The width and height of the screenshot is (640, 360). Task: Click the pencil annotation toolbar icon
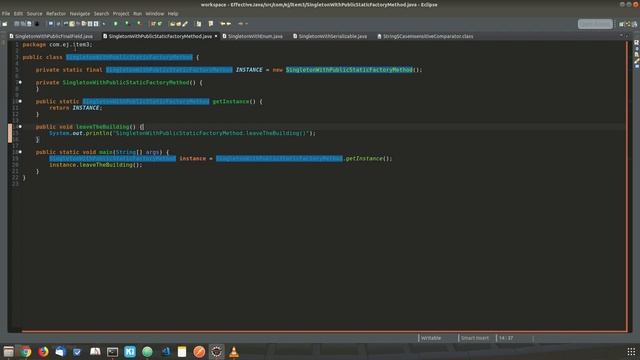point(185,24)
